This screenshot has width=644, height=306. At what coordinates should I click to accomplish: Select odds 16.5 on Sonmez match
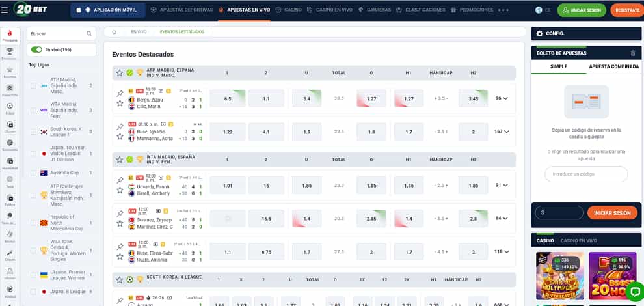coord(266,219)
